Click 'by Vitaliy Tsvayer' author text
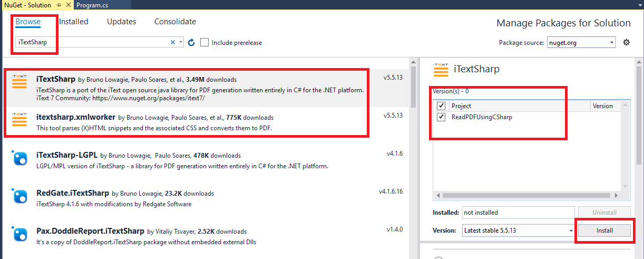The image size is (644, 259). coord(171,232)
